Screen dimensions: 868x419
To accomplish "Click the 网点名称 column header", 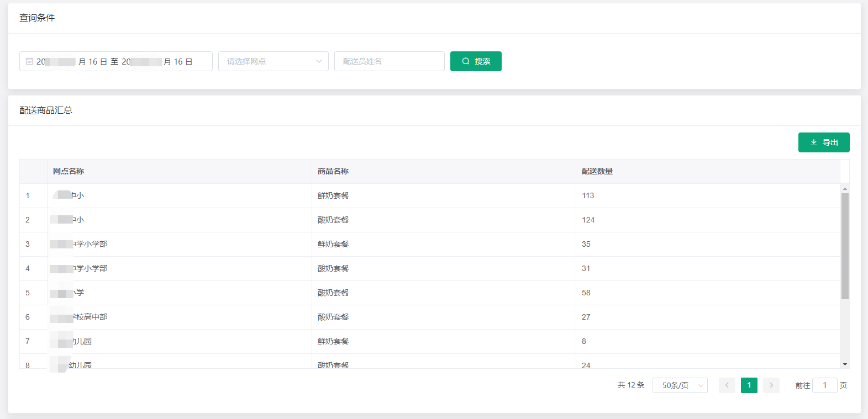I will 69,171.
